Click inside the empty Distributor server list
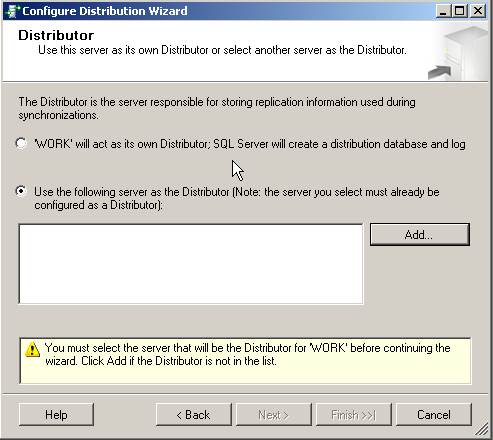The image size is (493, 440). [191, 264]
